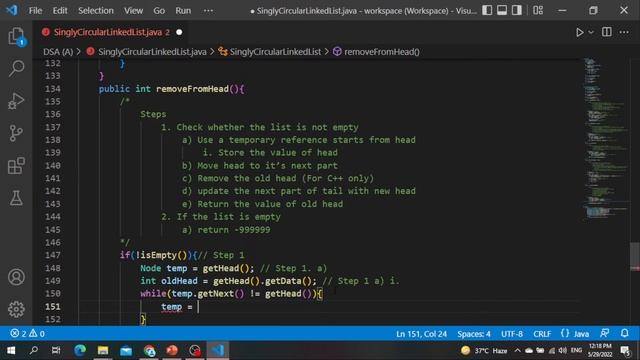Viewport: 640px width, 360px height.
Task: Open the Extensions view
Action: click(x=16, y=166)
